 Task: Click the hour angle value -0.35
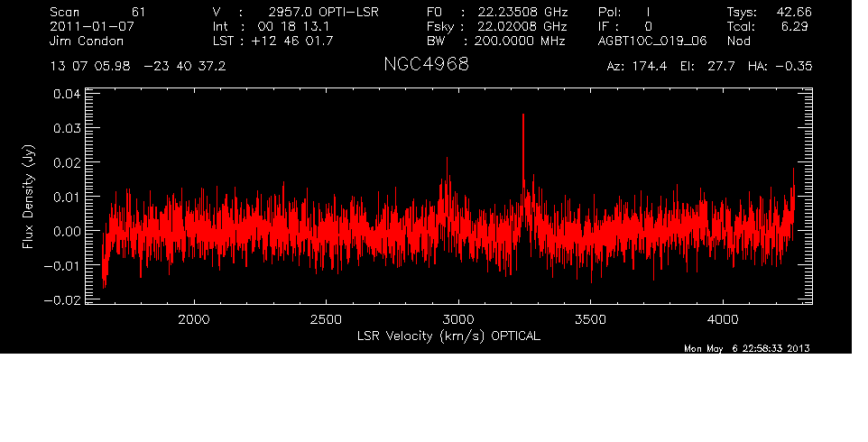tap(794, 67)
